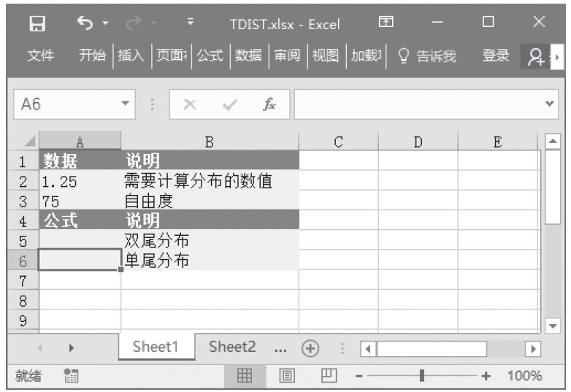Click the 登录 sign-in button
This screenshot has height=392, width=571.
coord(497,56)
